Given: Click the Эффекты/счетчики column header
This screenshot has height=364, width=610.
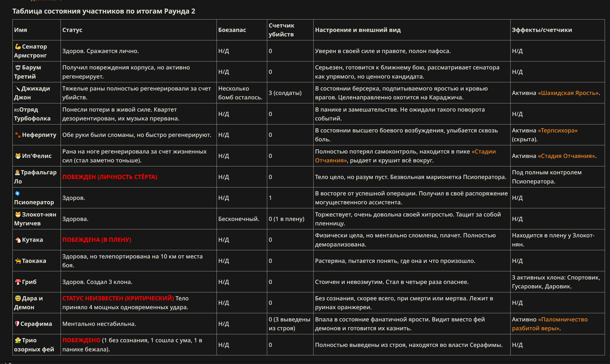Looking at the screenshot, I should pos(542,30).
